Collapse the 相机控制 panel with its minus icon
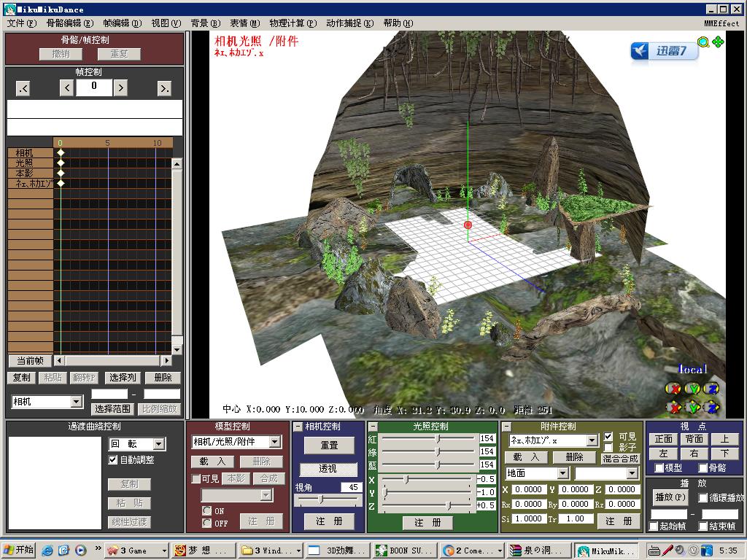This screenshot has width=747, height=560. click(298, 427)
